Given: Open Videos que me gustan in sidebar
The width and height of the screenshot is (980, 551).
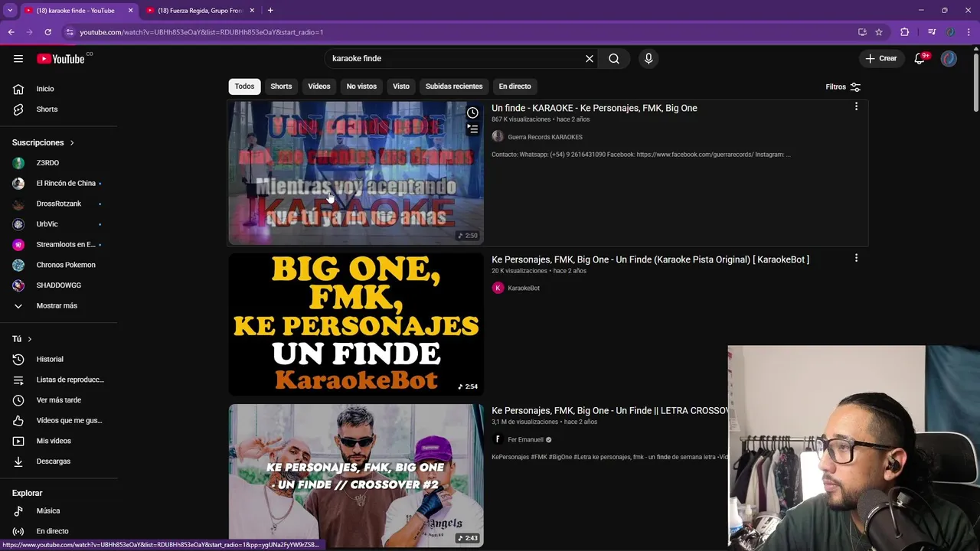Looking at the screenshot, I should [x=59, y=420].
